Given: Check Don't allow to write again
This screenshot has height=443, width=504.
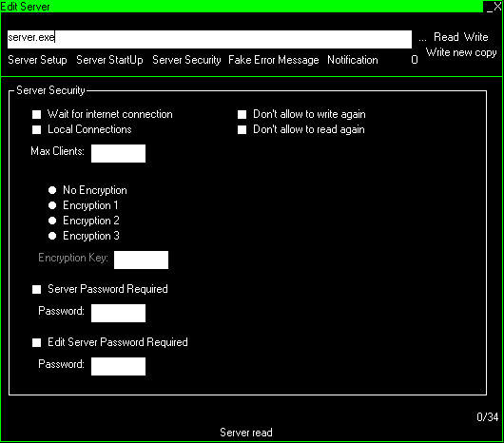Looking at the screenshot, I should [x=242, y=114].
